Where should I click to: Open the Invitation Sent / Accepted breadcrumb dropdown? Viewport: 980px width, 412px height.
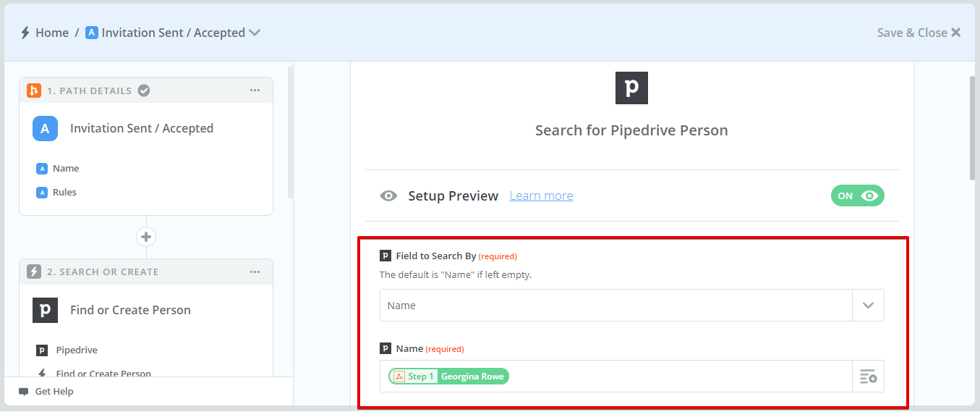(254, 33)
